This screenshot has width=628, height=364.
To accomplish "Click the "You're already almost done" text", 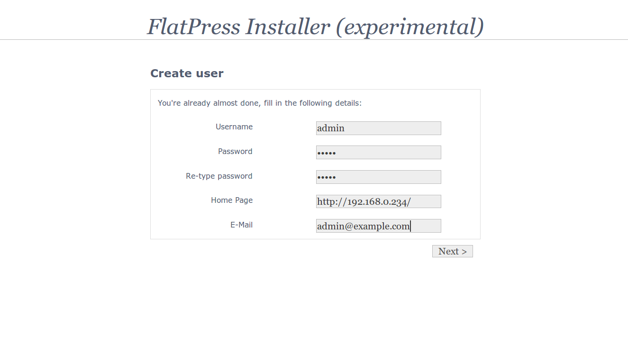I will click(209, 103).
